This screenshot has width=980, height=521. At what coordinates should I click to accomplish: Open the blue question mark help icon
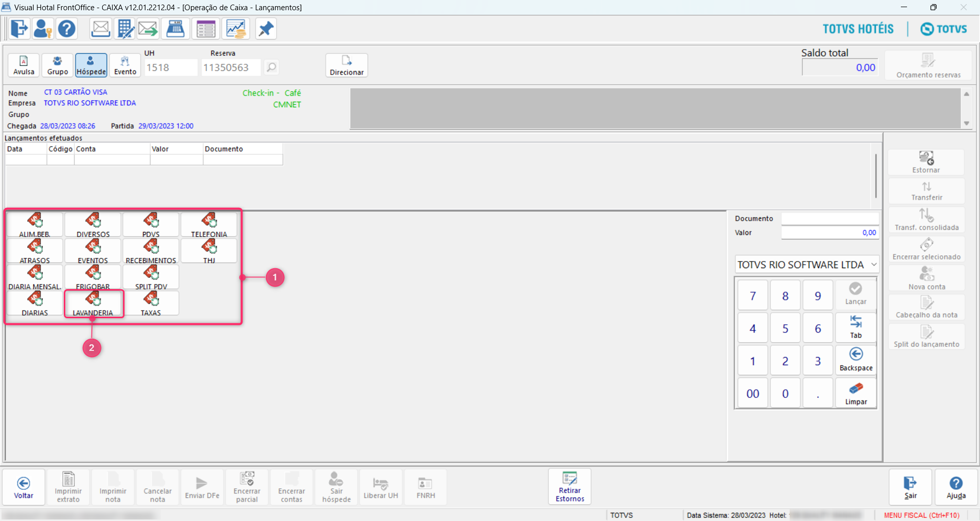[67, 29]
